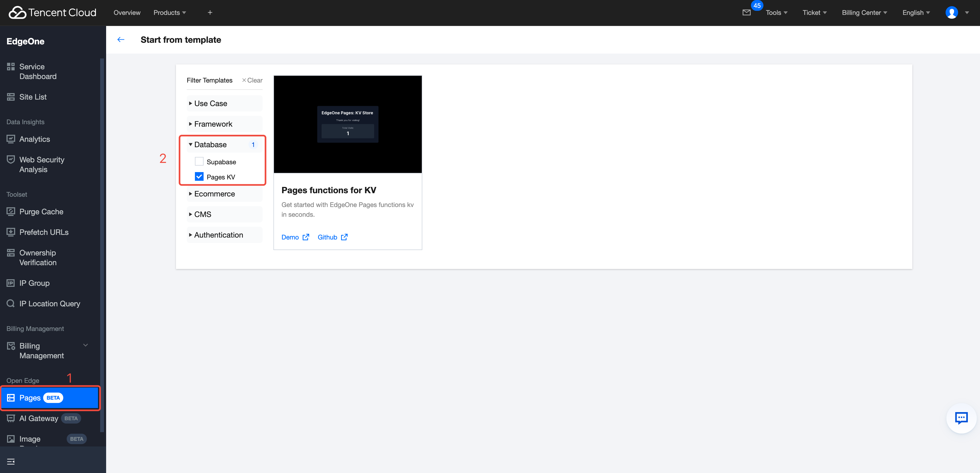Click the Purge Cache icon
Viewport: 980px width, 473px height.
(x=11, y=211)
